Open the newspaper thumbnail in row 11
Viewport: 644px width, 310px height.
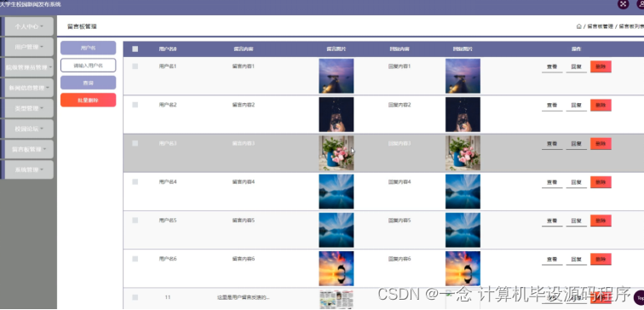[x=336, y=299]
